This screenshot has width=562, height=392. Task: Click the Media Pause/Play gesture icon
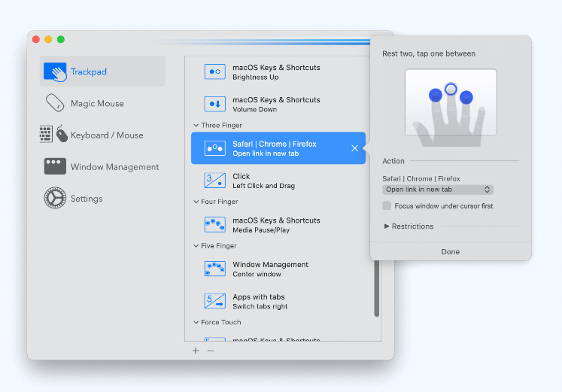214,225
